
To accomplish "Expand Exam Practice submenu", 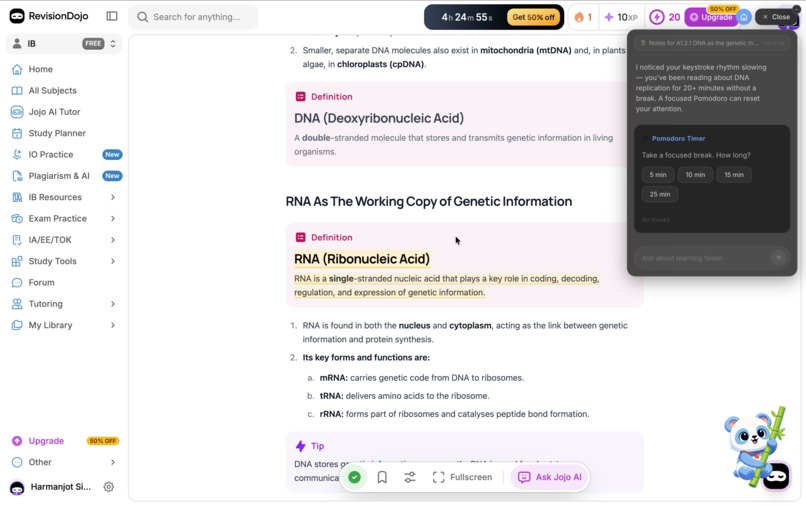I will pyautogui.click(x=113, y=219).
